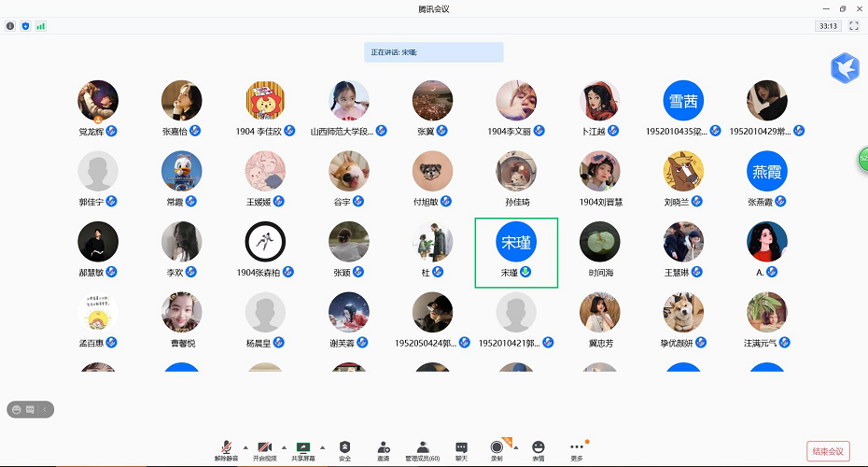The height and width of the screenshot is (467, 868).
Task: Click the blue bird assistant icon
Action: point(844,68)
